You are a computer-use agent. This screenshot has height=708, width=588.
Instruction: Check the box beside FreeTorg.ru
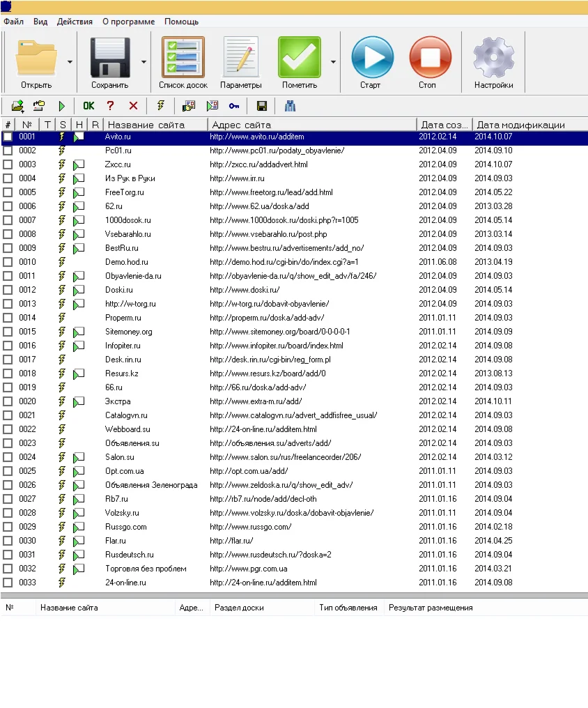tap(7, 192)
